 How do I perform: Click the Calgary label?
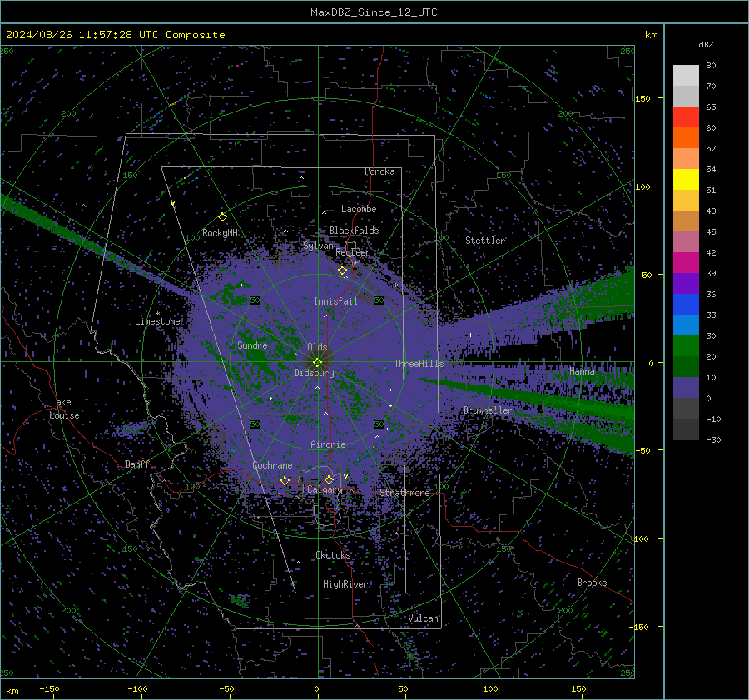coord(325,489)
